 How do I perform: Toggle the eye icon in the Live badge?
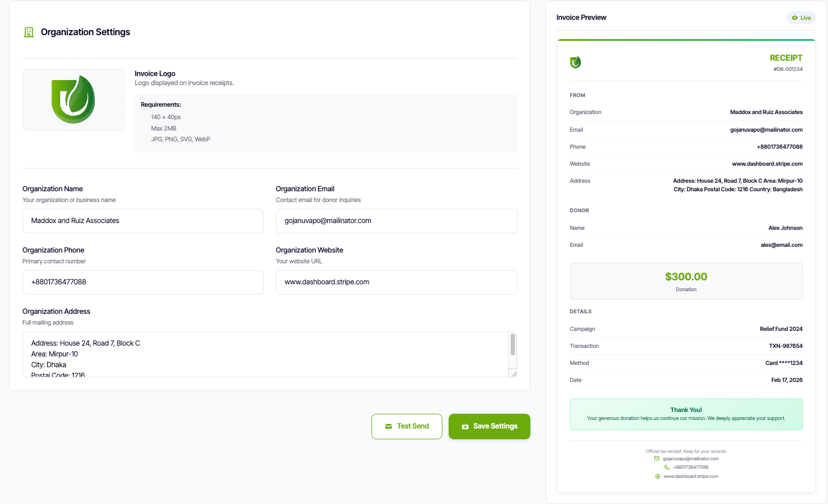(796, 18)
